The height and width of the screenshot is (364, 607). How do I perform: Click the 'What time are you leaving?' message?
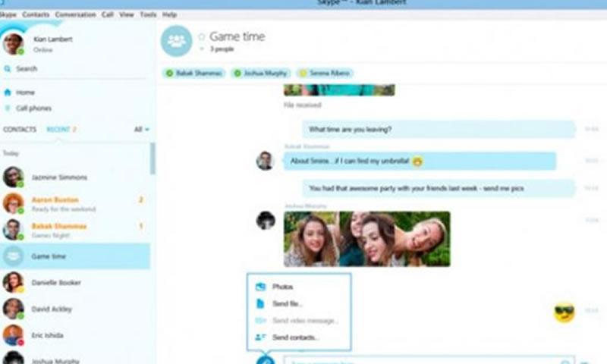click(x=439, y=129)
